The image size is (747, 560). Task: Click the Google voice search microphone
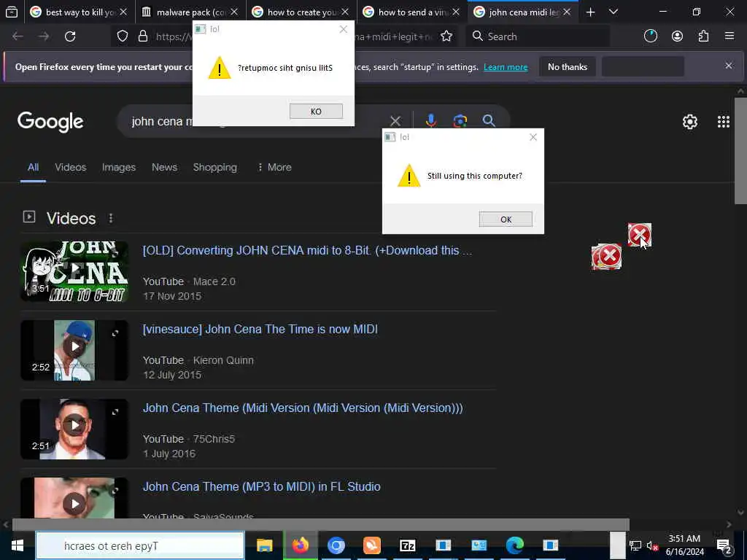(x=430, y=121)
